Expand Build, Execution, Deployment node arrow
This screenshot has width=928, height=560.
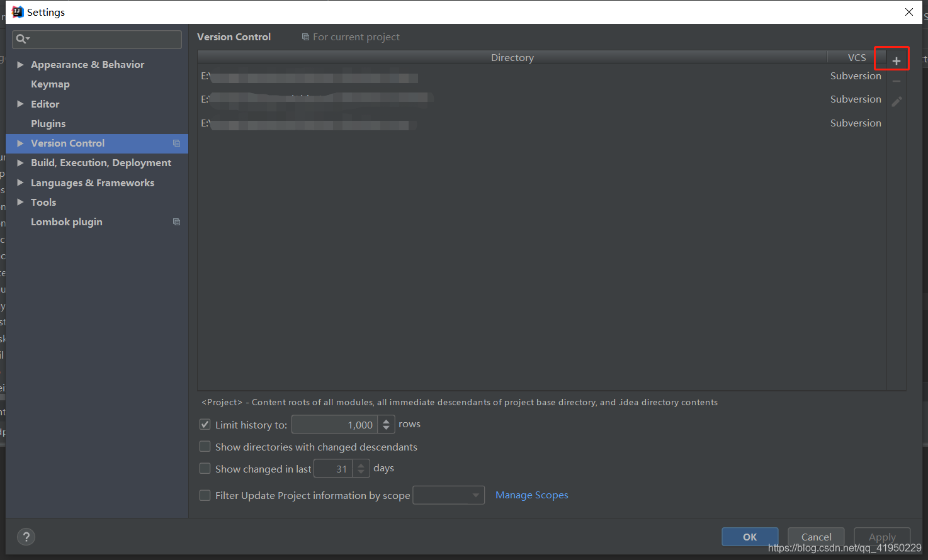tap(20, 163)
